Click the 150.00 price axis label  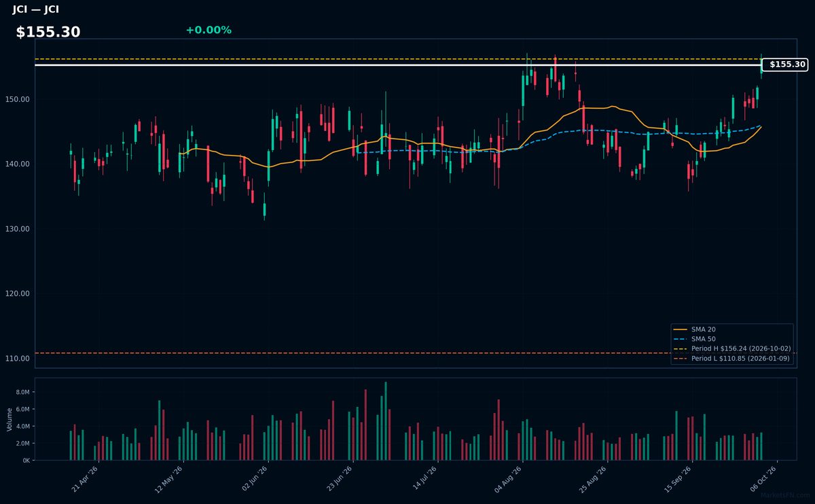coord(18,99)
